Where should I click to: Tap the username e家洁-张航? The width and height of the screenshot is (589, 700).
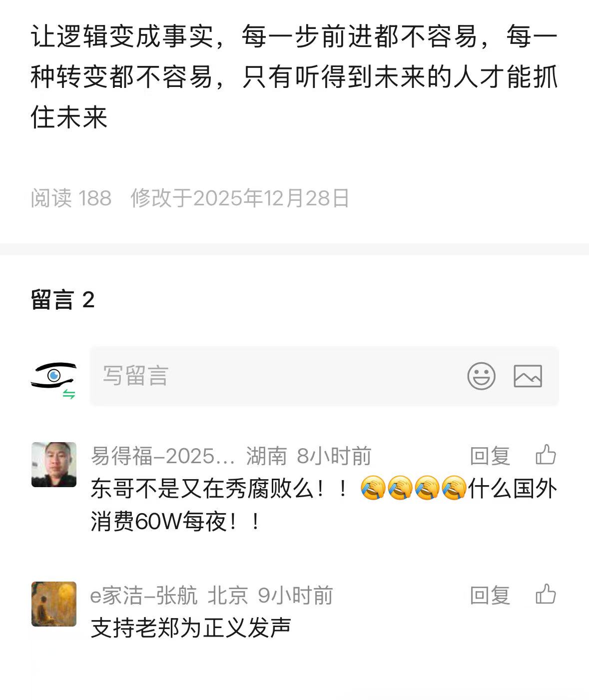pos(144,595)
